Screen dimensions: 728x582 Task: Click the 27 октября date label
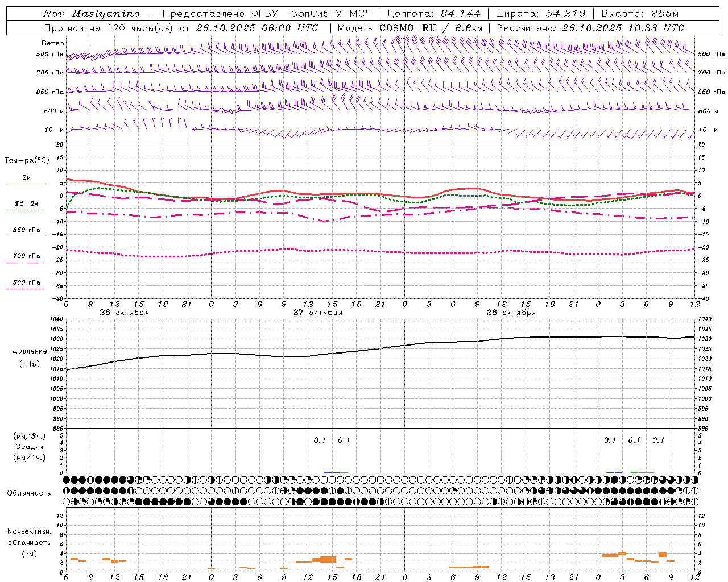tap(318, 312)
